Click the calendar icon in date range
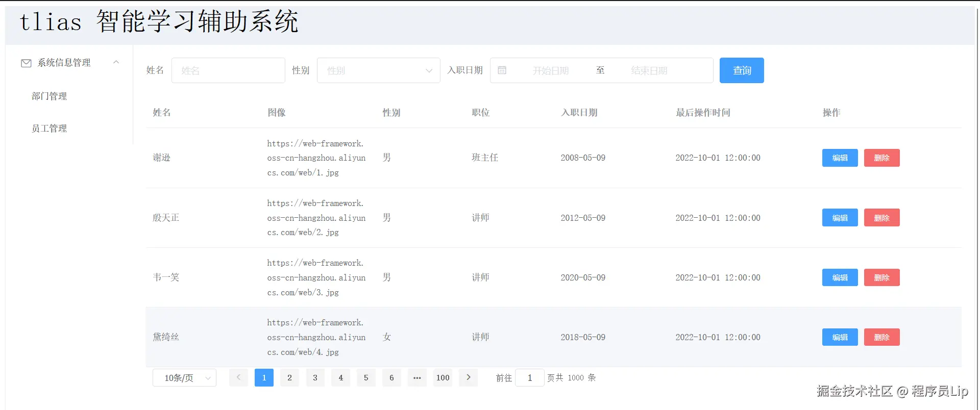 (502, 70)
